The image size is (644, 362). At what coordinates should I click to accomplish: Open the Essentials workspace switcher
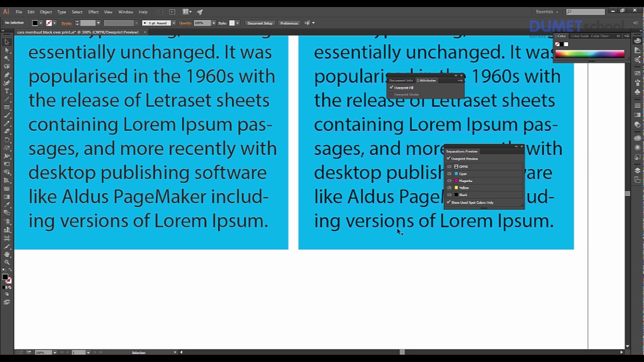coord(547,12)
